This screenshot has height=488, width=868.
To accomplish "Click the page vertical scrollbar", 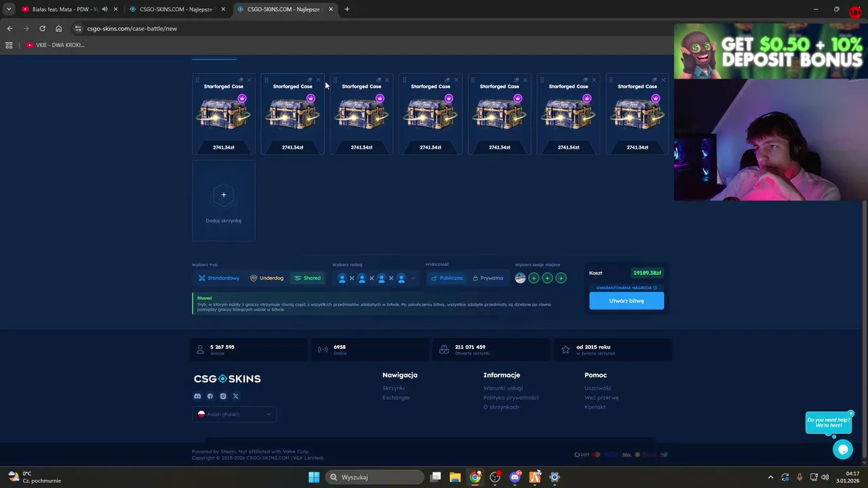I will (865, 329).
